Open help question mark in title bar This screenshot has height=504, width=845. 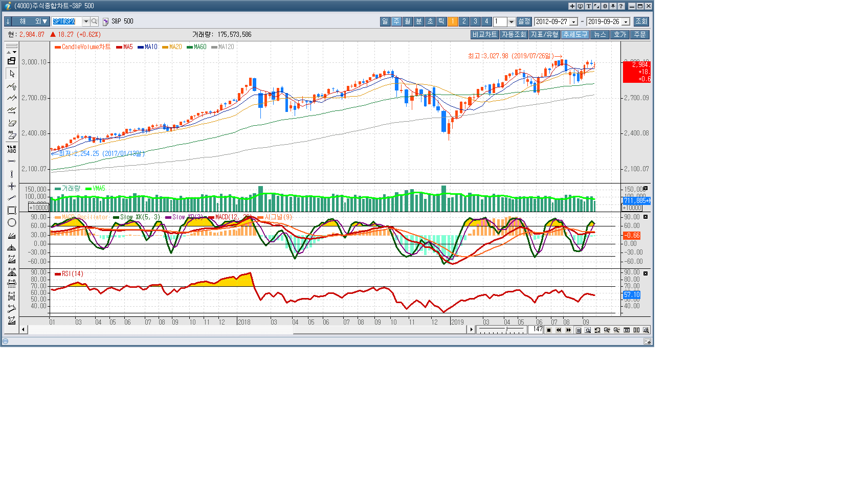click(x=621, y=6)
